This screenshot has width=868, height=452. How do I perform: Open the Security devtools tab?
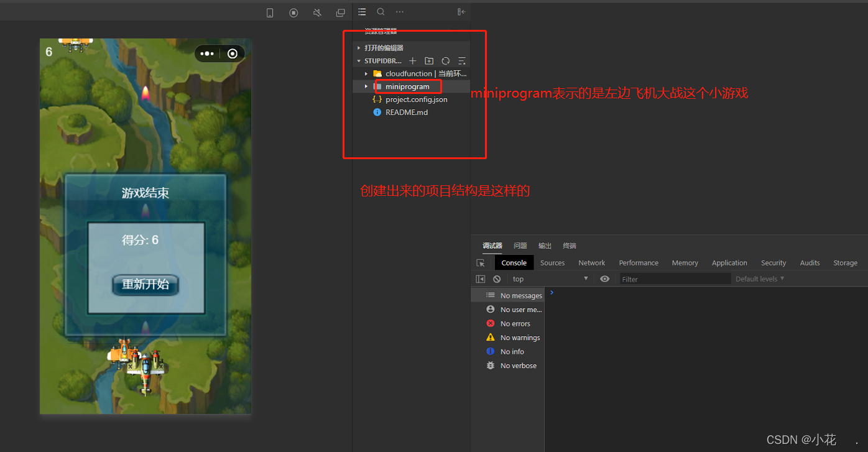[773, 263]
